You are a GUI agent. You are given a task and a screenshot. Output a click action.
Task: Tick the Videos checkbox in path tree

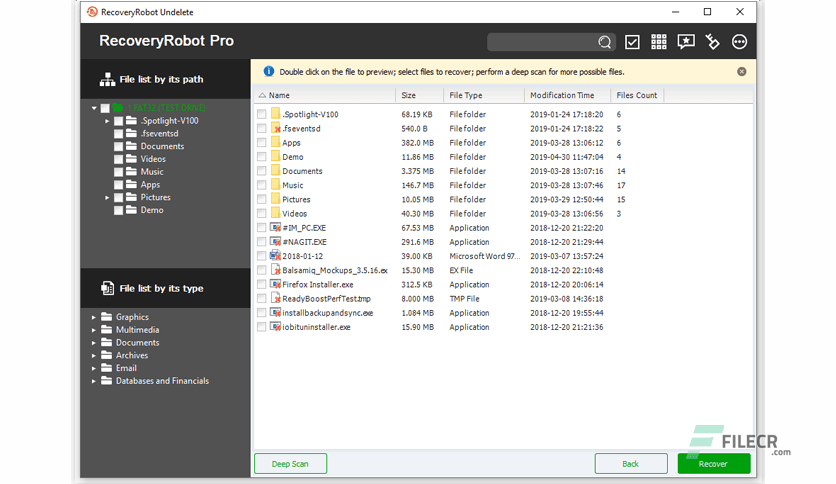point(118,159)
